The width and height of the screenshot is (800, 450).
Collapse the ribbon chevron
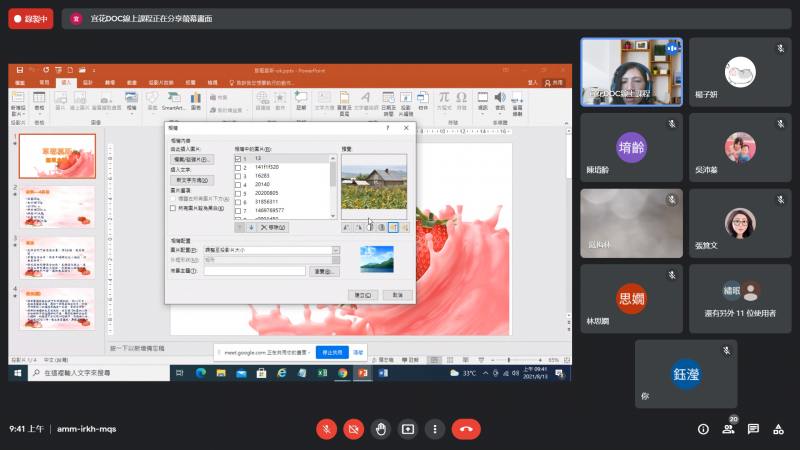pos(566,123)
